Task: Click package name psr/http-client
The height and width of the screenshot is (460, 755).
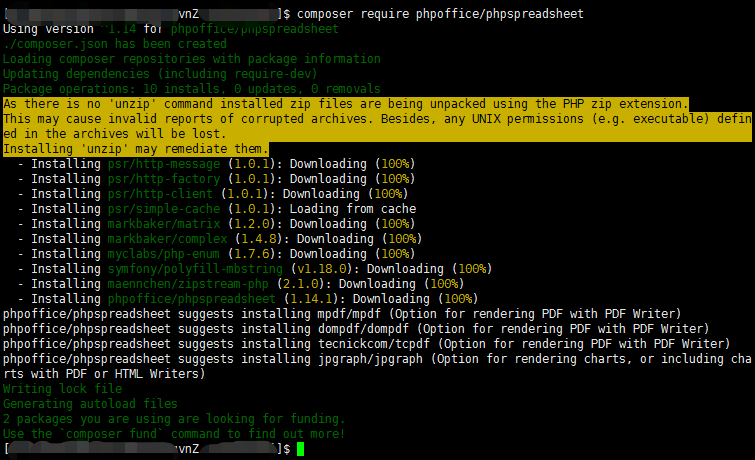Action: [160, 194]
